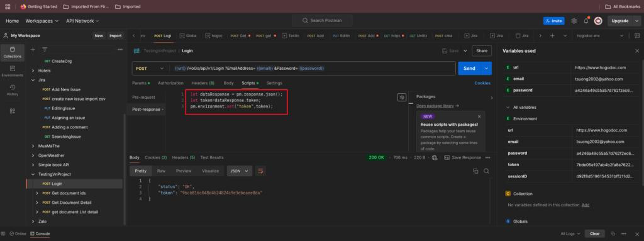Open collections sidebar three-dots options menu

pos(120,49)
